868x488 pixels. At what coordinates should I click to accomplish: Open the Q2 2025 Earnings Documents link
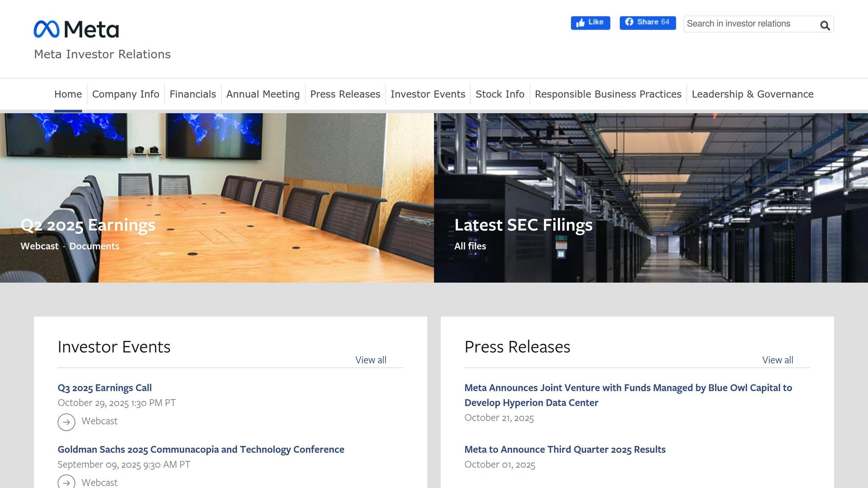coord(94,246)
